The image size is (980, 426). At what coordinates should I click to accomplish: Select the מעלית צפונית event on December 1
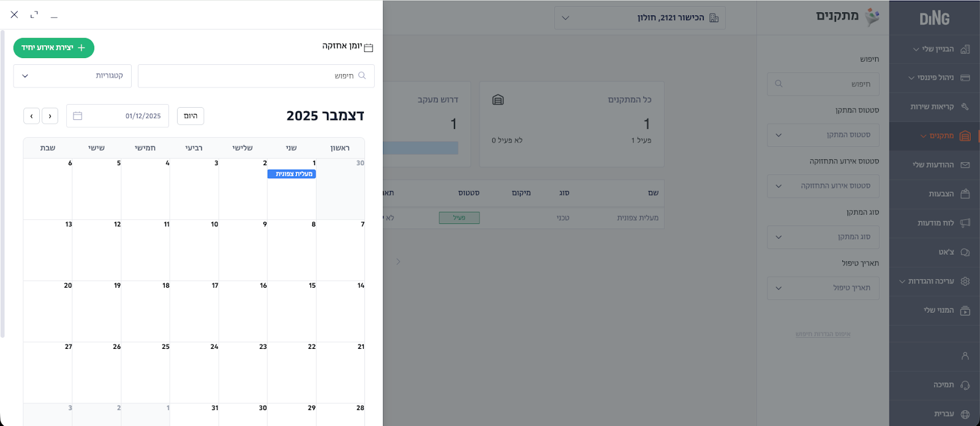pyautogui.click(x=292, y=174)
